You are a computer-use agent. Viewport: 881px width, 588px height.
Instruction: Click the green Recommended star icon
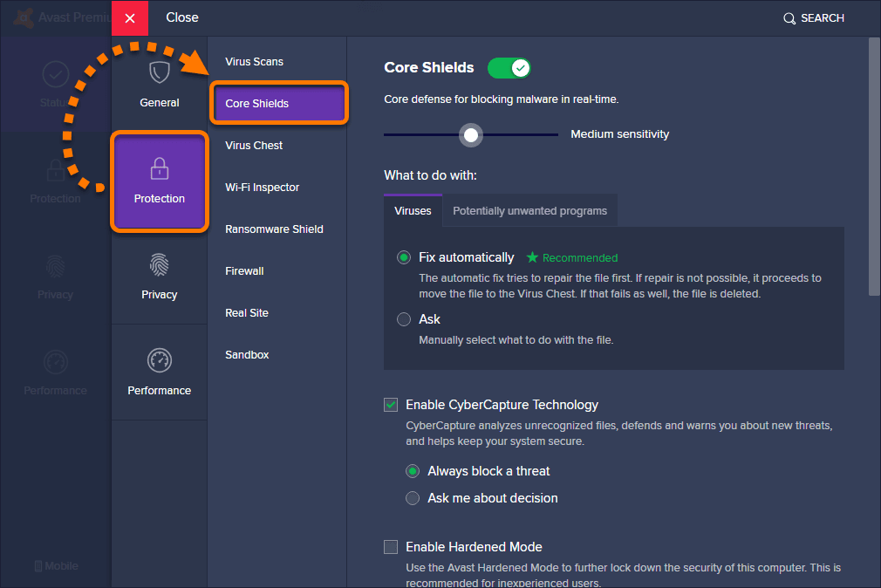click(532, 257)
